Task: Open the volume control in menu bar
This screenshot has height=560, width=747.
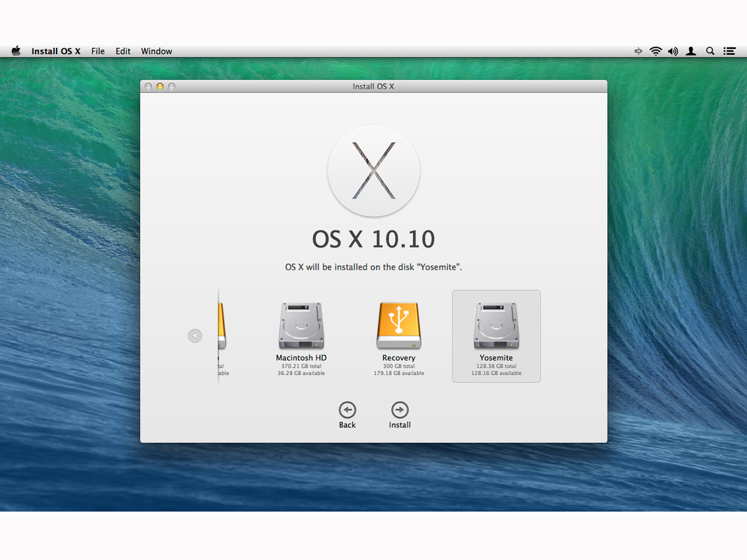Action: tap(673, 51)
